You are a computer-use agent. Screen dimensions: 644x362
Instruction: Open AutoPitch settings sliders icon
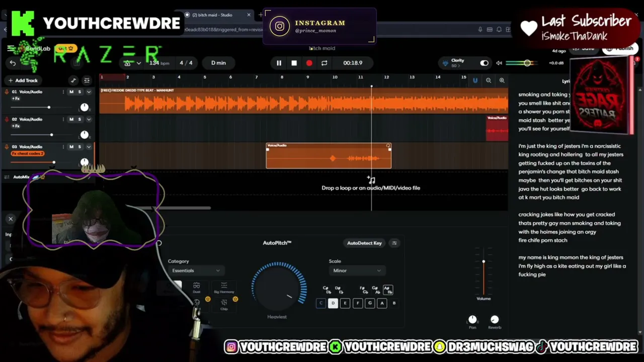tap(394, 243)
